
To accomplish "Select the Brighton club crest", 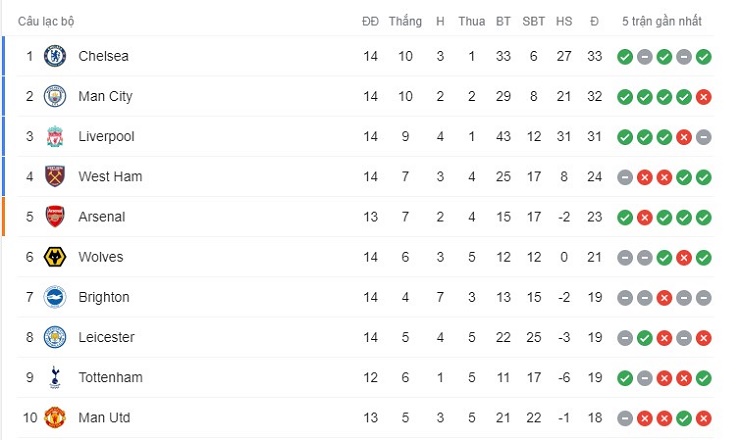I will (x=55, y=297).
